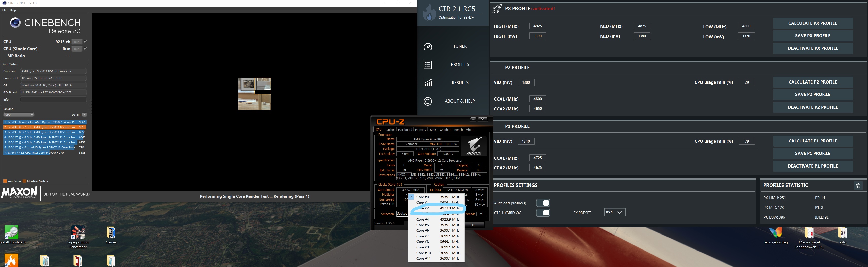
Task: Switch to the Graphics tab in CPU-Z
Action: tap(445, 130)
